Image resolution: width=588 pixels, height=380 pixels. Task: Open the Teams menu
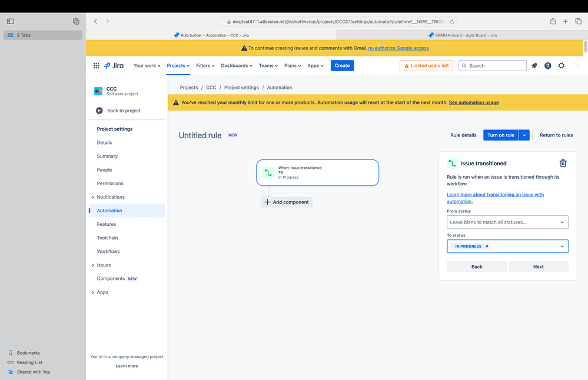coord(268,65)
